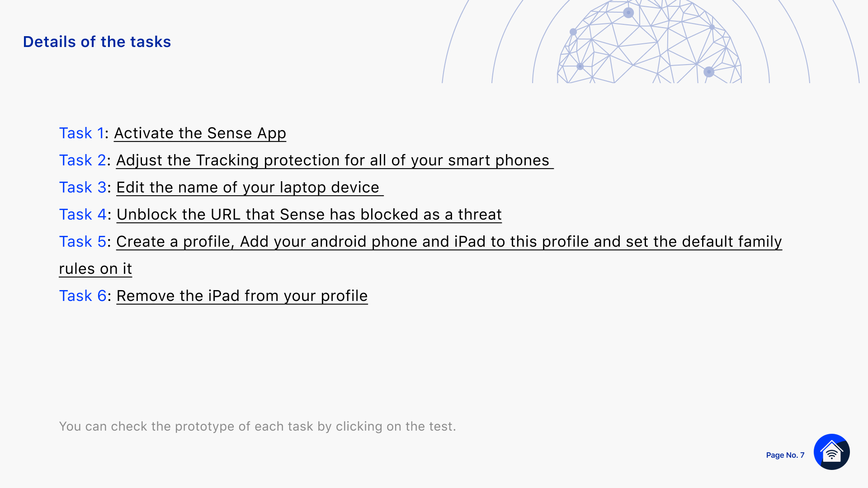Click the large network node dot atop the globe
This screenshot has height=488, width=868.
pyautogui.click(x=628, y=13)
